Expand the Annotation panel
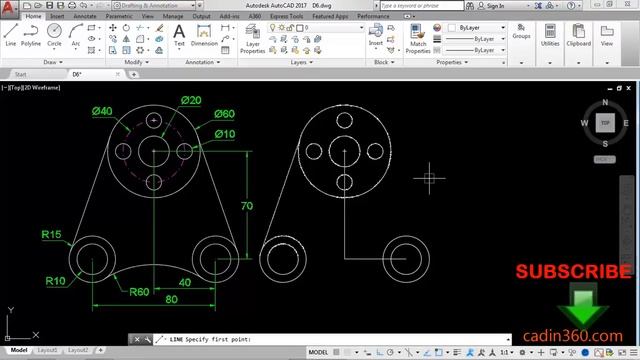Screen dimensions: 640x360 pos(202,62)
